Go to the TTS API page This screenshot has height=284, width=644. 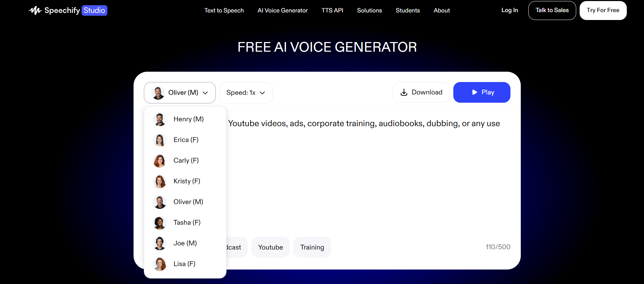tap(332, 10)
